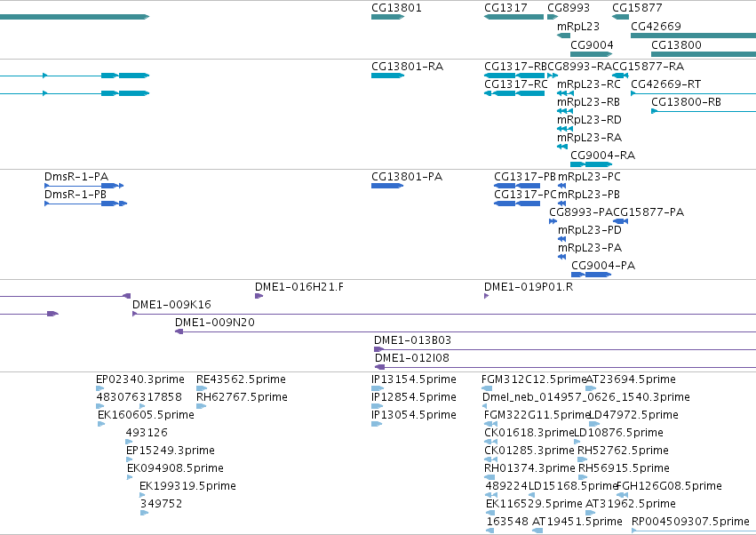This screenshot has height=535, width=756.
Task: Select EST IP13154.5prime
Action: coord(414,379)
